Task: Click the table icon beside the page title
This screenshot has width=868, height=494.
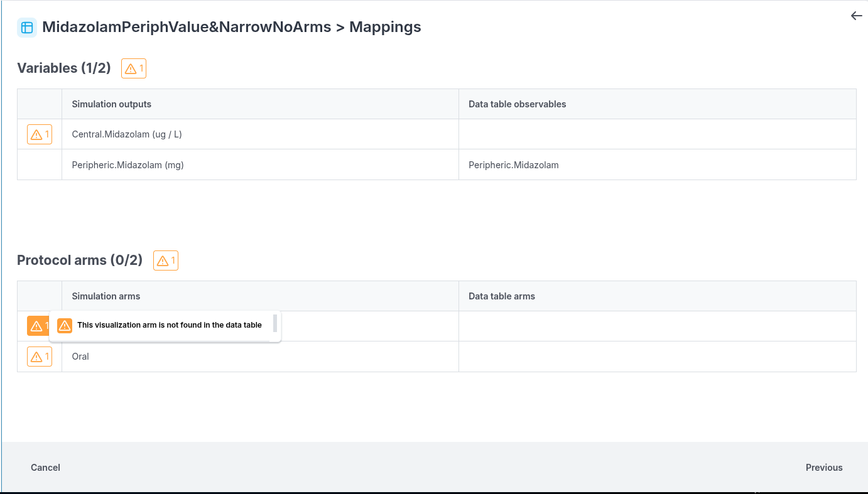Action: [x=27, y=28]
